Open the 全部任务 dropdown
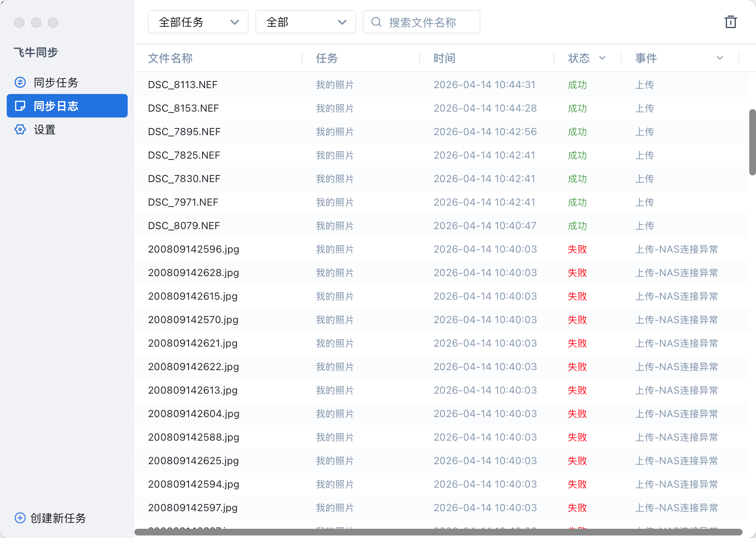The width and height of the screenshot is (756, 538). coord(198,22)
